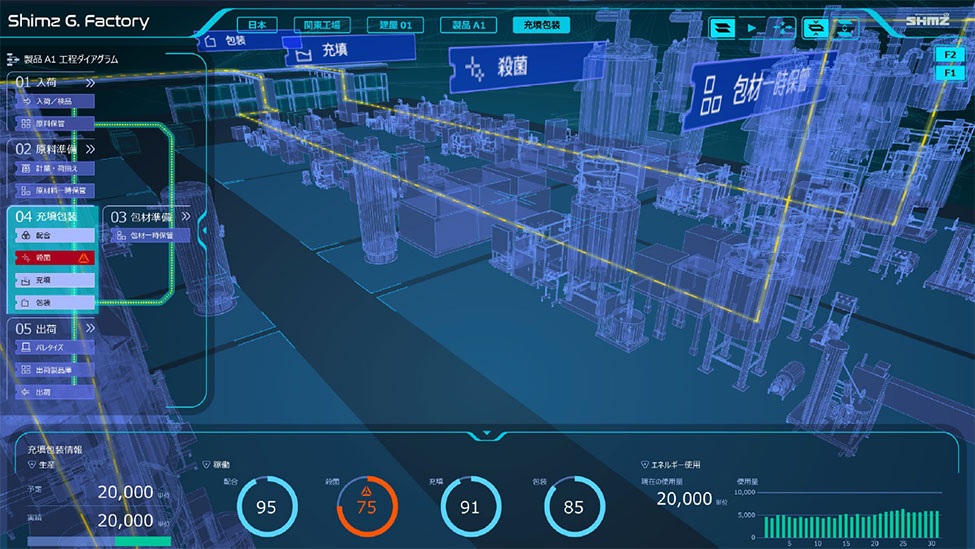Select the 配合 process item

pyautogui.click(x=55, y=236)
